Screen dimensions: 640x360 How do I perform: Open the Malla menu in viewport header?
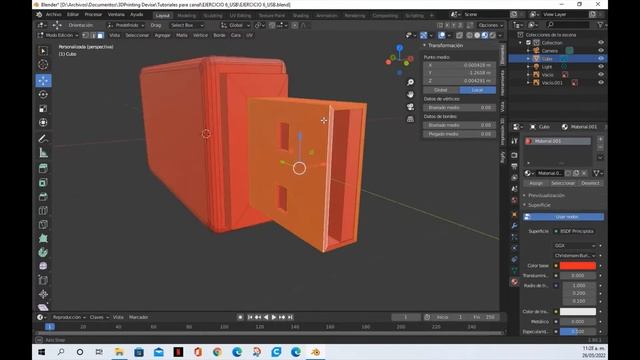[182, 36]
